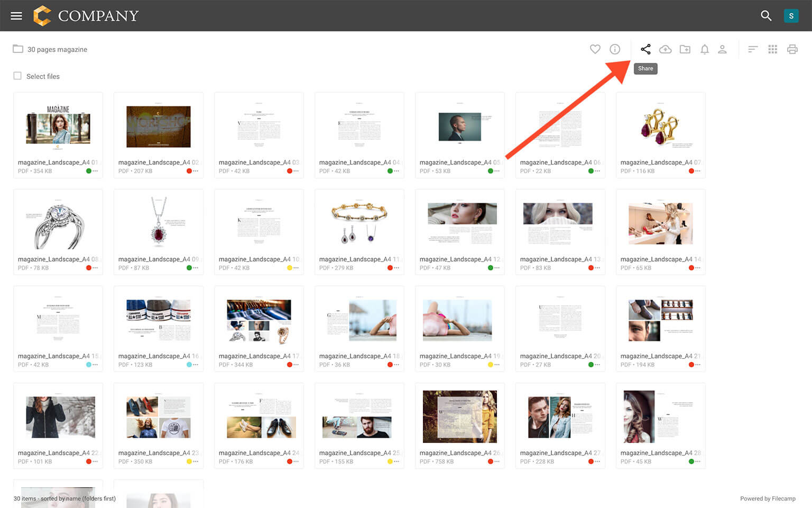
Task: Click the search magnifier icon
Action: 766,16
